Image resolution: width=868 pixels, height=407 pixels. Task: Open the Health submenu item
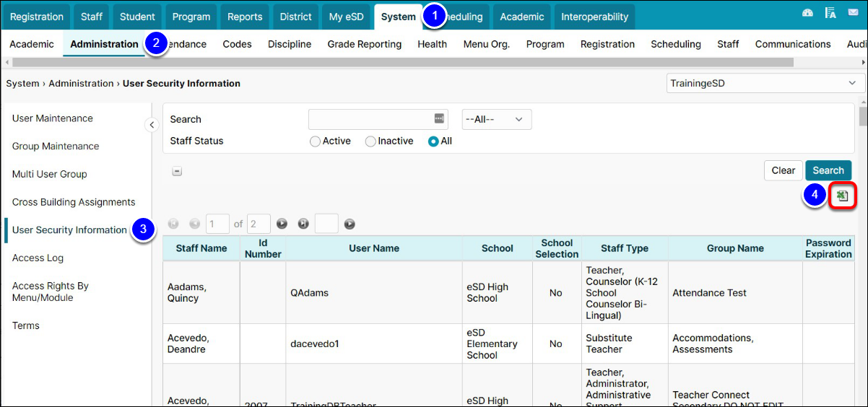[433, 44]
